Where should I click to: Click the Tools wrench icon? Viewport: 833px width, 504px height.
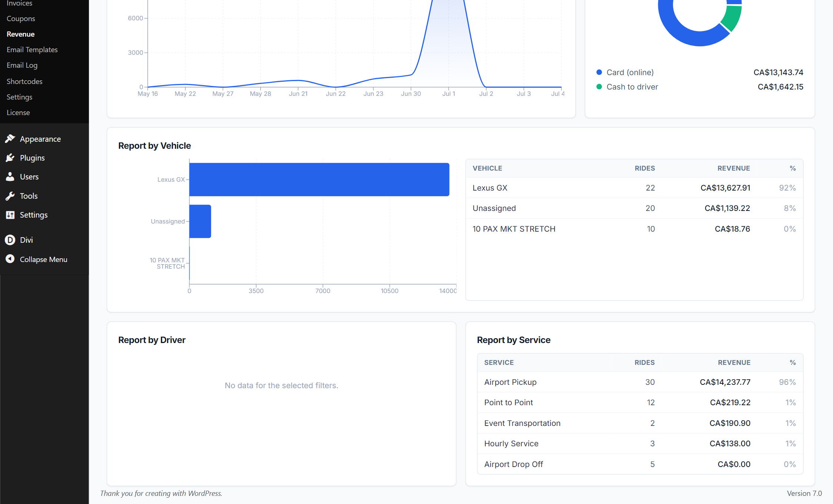tap(10, 196)
